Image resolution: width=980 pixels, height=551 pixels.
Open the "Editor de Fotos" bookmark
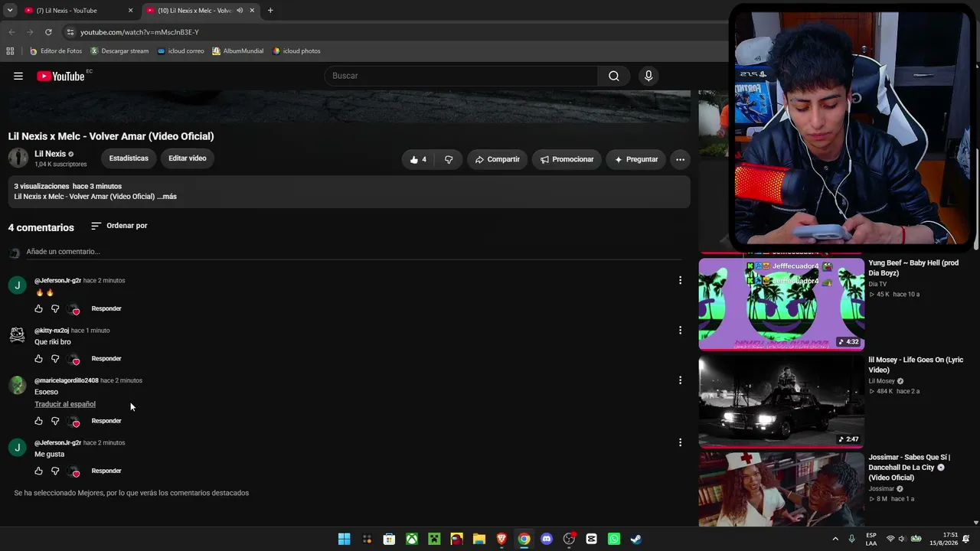[x=56, y=51]
